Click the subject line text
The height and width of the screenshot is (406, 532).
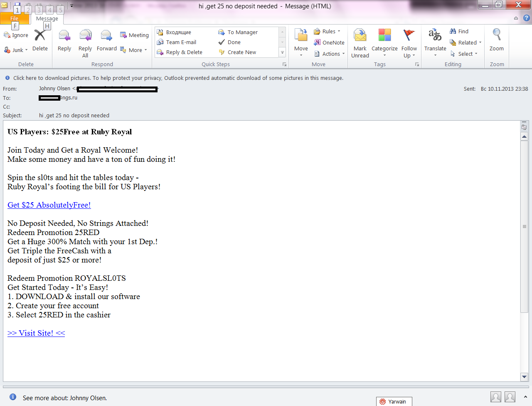[x=74, y=115]
